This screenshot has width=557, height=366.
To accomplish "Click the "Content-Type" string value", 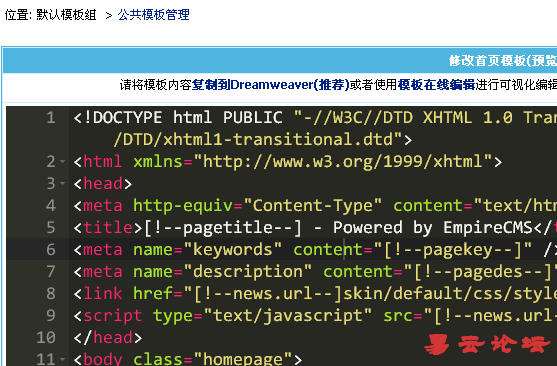I will point(313,206).
